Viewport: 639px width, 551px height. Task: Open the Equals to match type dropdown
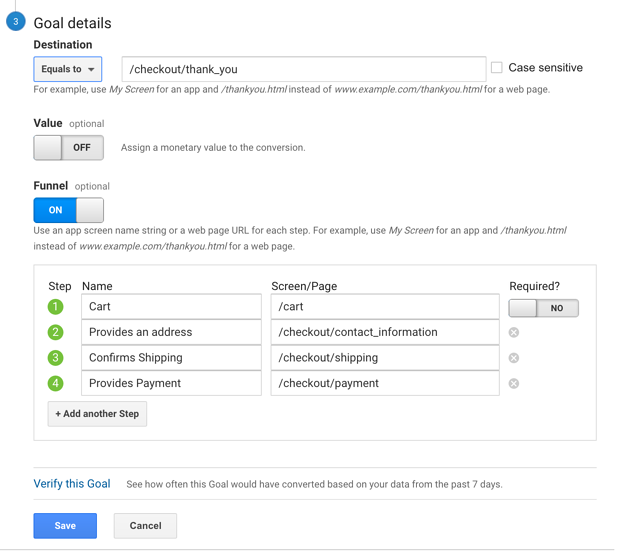click(68, 69)
